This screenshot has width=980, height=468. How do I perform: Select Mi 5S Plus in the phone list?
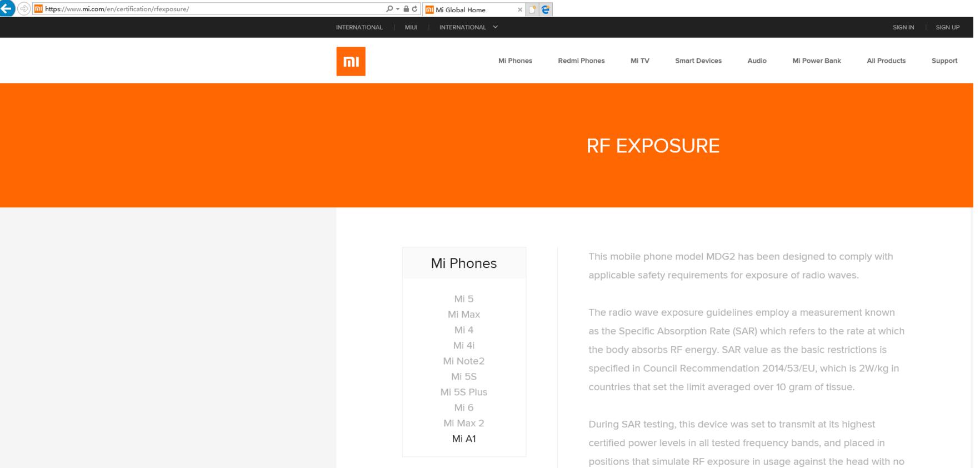click(464, 392)
